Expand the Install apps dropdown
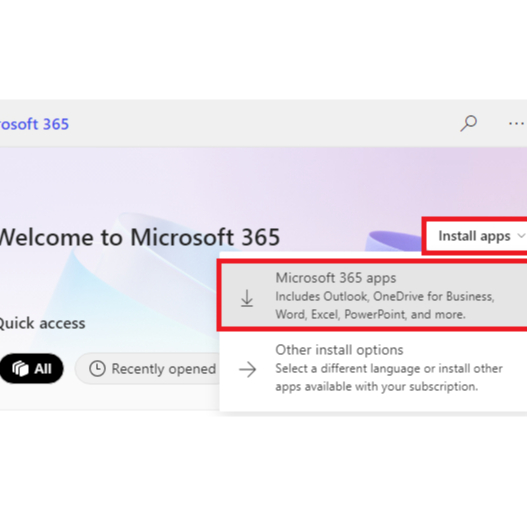Image resolution: width=527 pixels, height=527 pixels. [x=476, y=236]
